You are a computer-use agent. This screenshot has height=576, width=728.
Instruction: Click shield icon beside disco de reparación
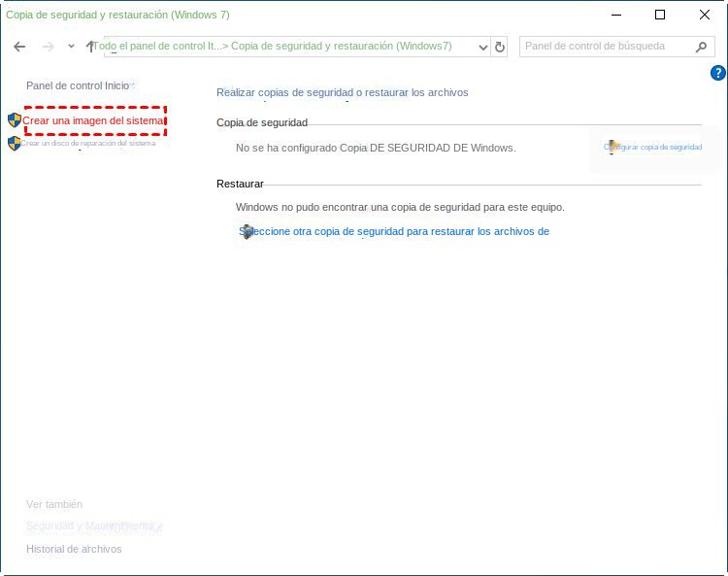(15, 143)
